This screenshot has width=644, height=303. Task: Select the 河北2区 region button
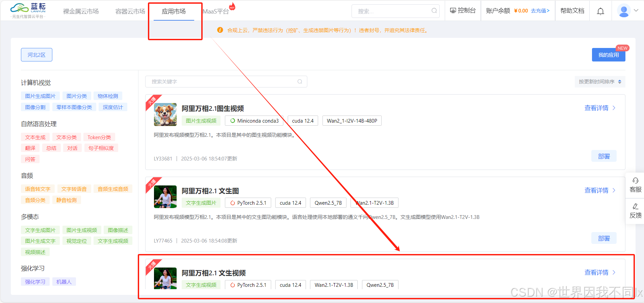pyautogui.click(x=36, y=55)
